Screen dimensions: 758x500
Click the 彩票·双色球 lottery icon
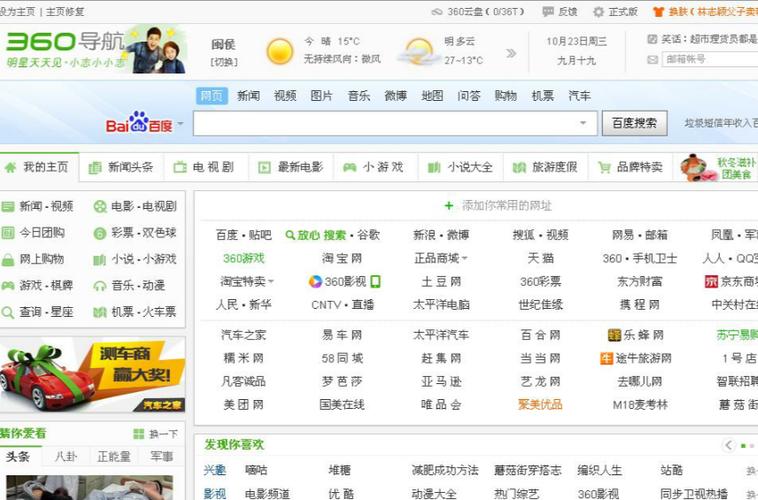click(x=100, y=234)
